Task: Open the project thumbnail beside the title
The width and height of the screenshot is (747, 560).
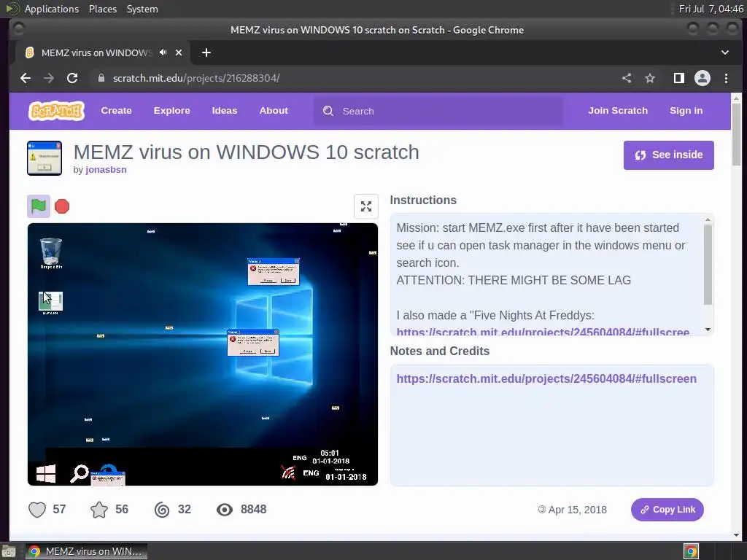Action: 44,158
